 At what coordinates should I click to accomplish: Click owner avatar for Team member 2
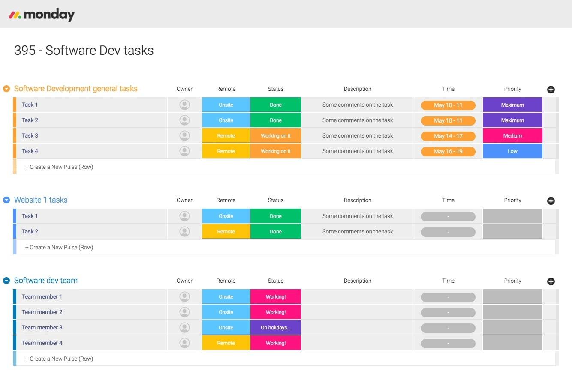click(x=184, y=312)
